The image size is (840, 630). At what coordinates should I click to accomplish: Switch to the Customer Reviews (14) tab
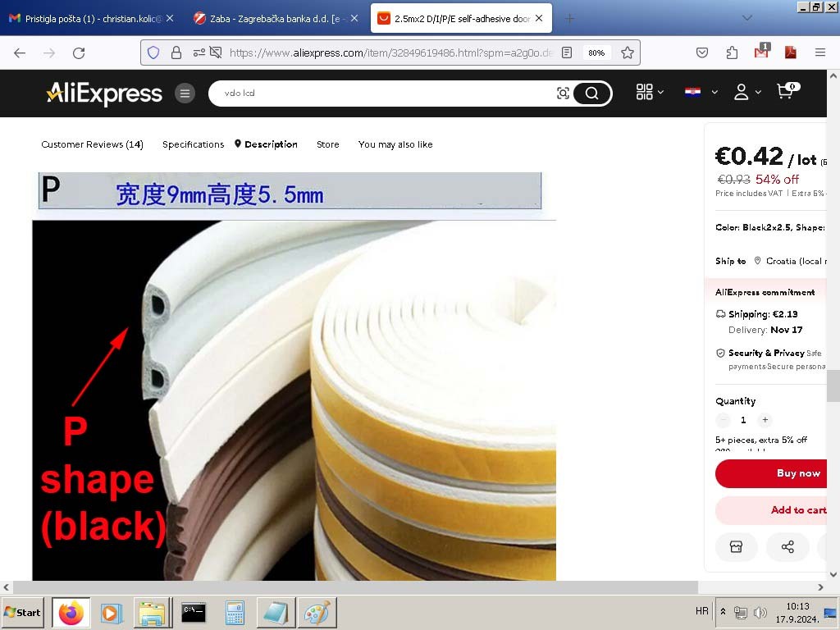point(92,144)
